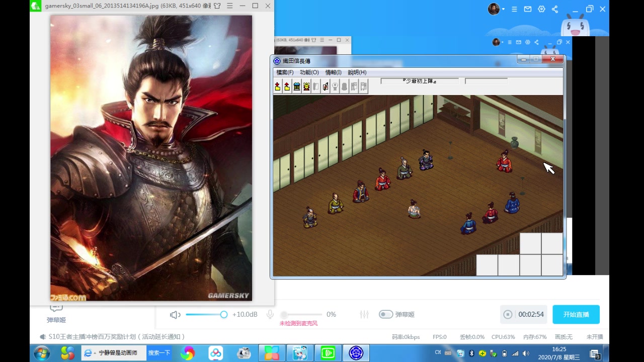Open the action center notification icon

pos(594,353)
